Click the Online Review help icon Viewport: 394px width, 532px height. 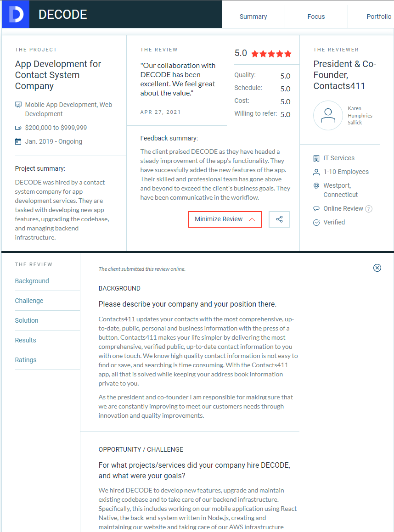369,209
